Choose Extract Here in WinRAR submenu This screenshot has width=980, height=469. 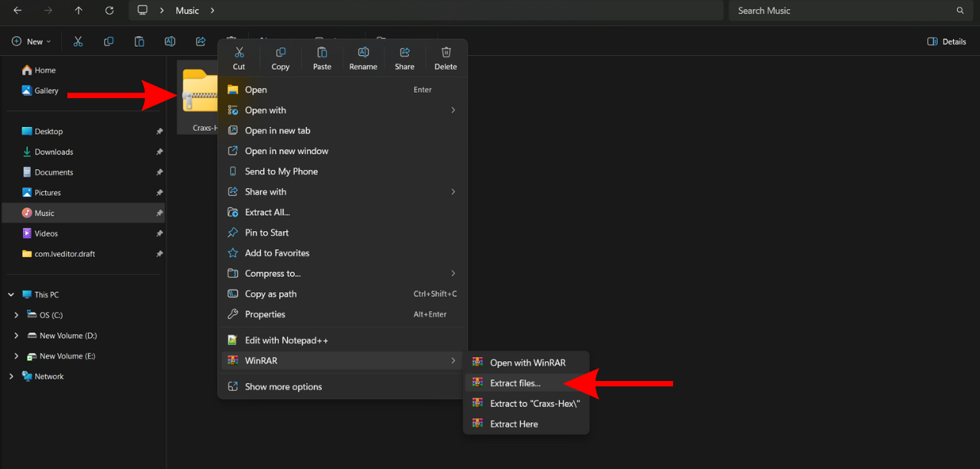pos(514,424)
